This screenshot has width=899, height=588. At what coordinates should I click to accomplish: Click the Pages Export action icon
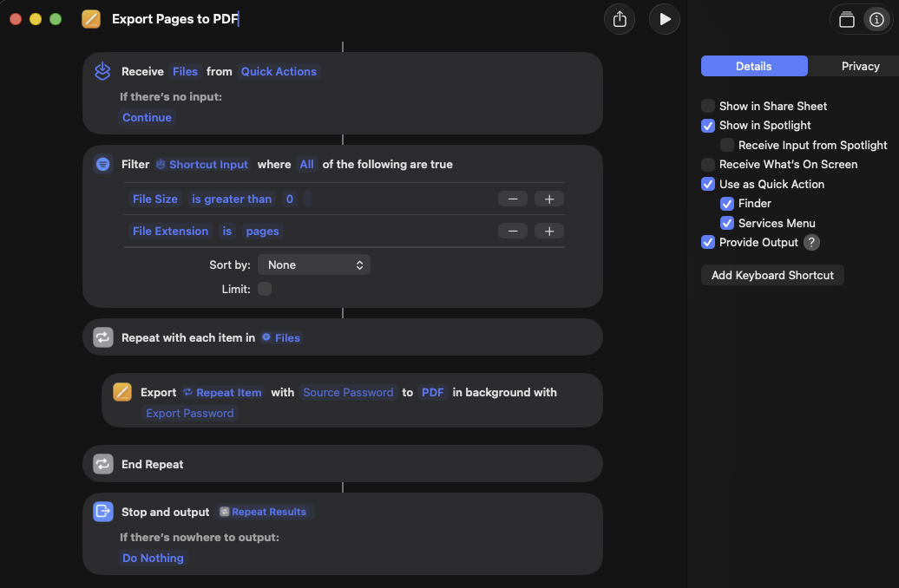point(122,392)
